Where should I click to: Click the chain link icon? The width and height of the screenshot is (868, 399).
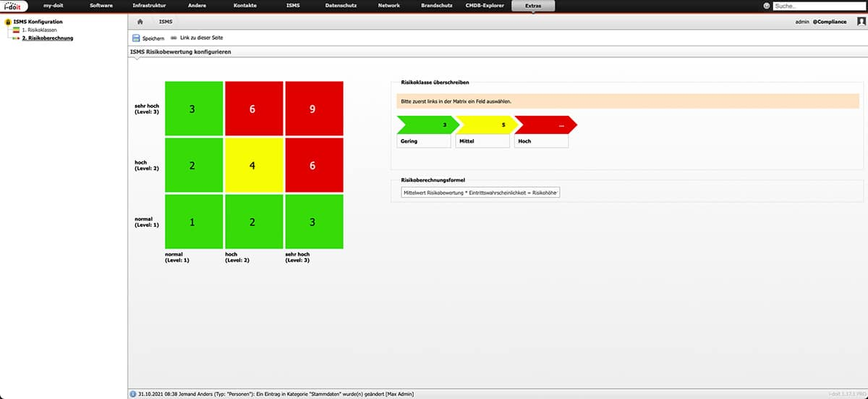[174, 38]
